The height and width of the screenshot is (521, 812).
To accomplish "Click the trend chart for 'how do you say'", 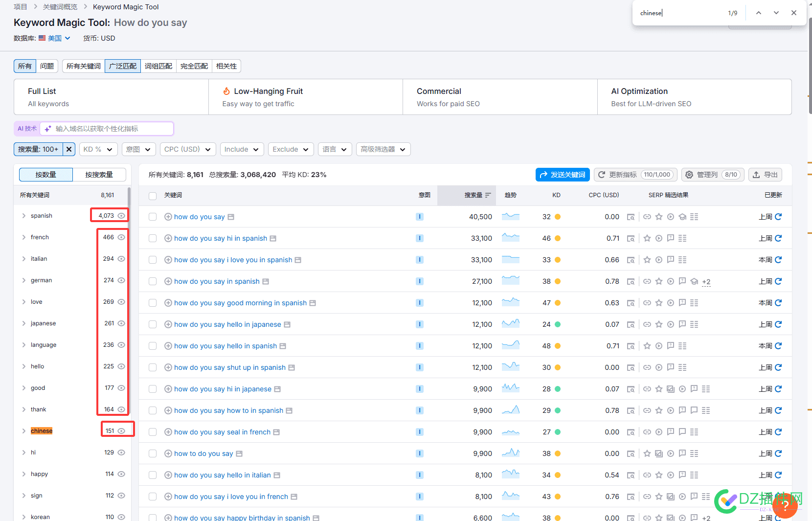I will coord(511,216).
